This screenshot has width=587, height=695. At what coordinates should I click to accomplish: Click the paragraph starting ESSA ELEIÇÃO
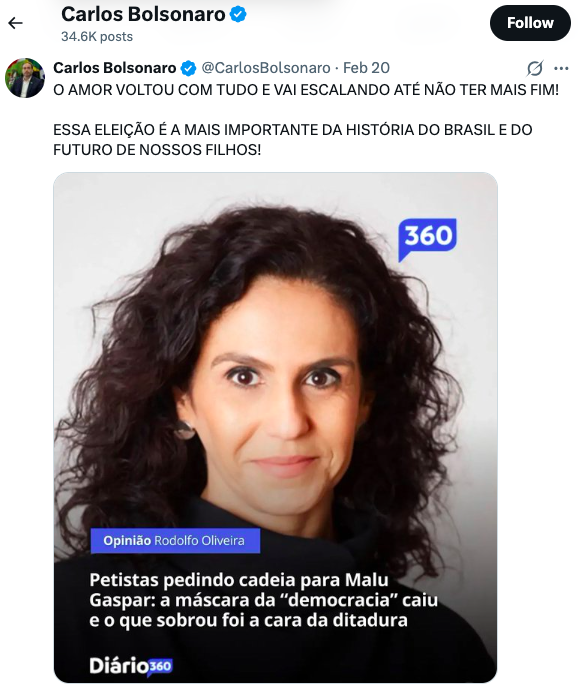click(x=293, y=140)
